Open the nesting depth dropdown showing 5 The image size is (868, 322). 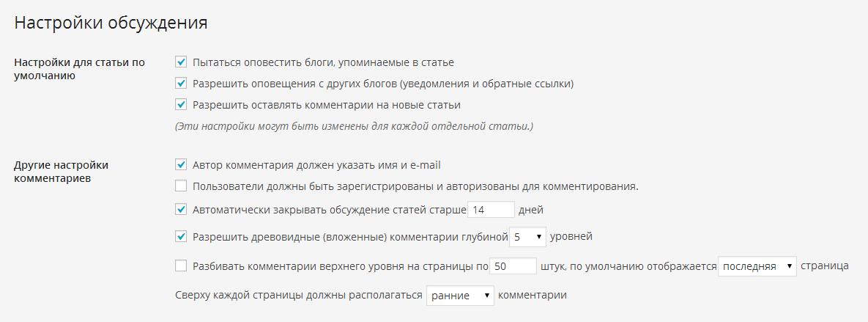(527, 237)
